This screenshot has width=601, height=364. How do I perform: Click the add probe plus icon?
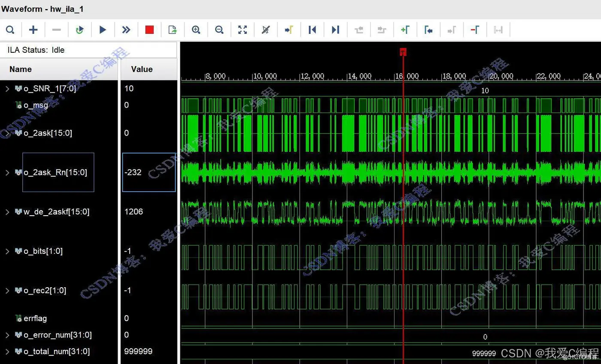(33, 30)
